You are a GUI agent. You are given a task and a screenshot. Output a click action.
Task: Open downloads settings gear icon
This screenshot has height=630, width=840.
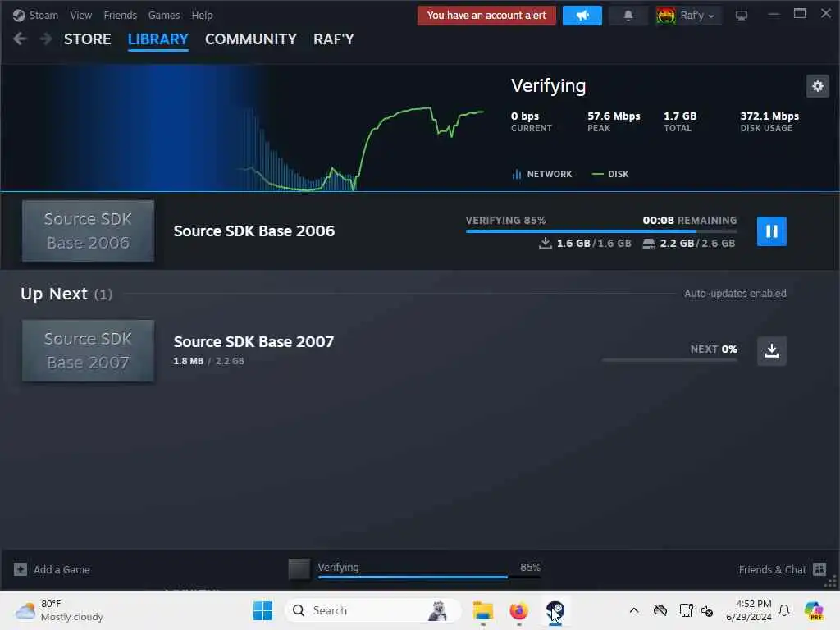coord(818,86)
